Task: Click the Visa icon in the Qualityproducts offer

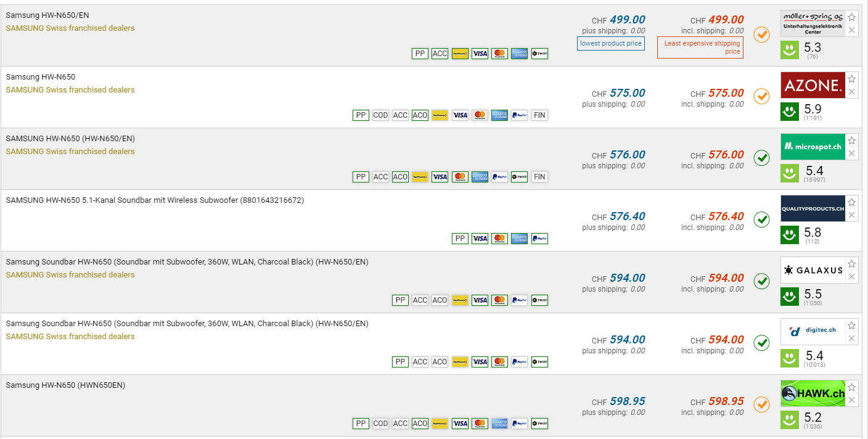Action: pos(480,239)
